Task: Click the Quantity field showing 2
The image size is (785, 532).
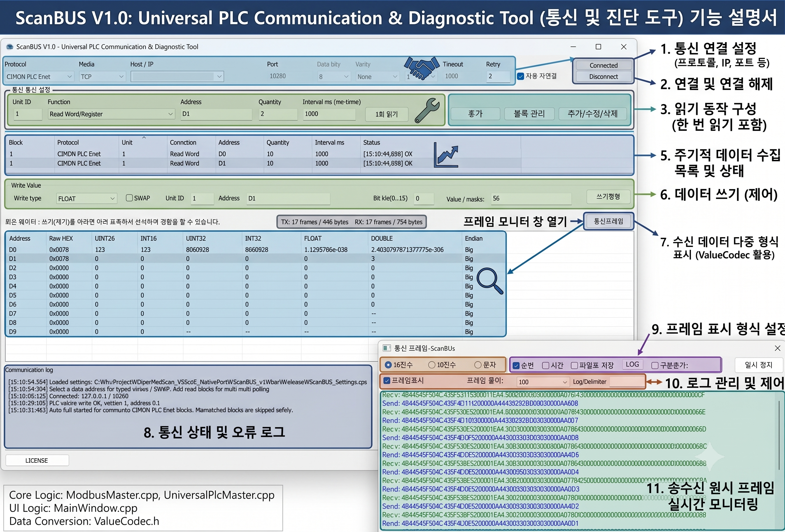Action: (278, 114)
